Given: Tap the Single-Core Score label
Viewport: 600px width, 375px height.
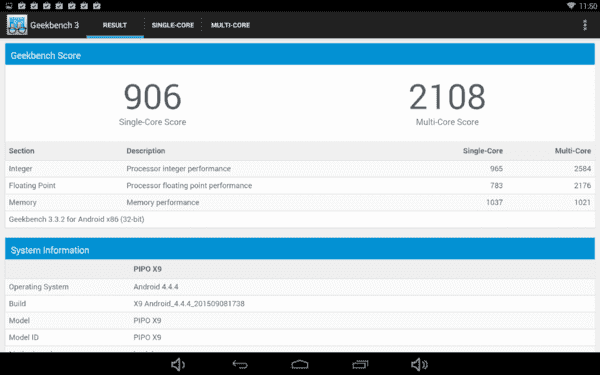Looking at the screenshot, I should point(152,122).
